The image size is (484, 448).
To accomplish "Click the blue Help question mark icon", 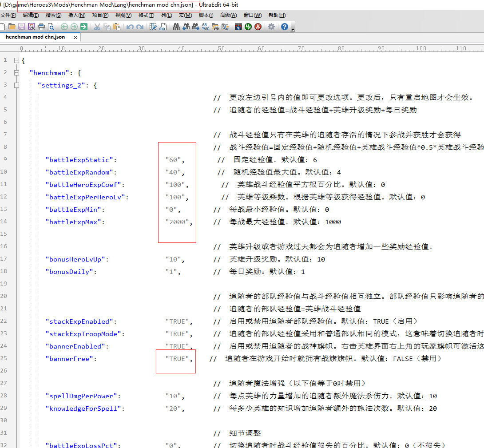I will click(285, 27).
